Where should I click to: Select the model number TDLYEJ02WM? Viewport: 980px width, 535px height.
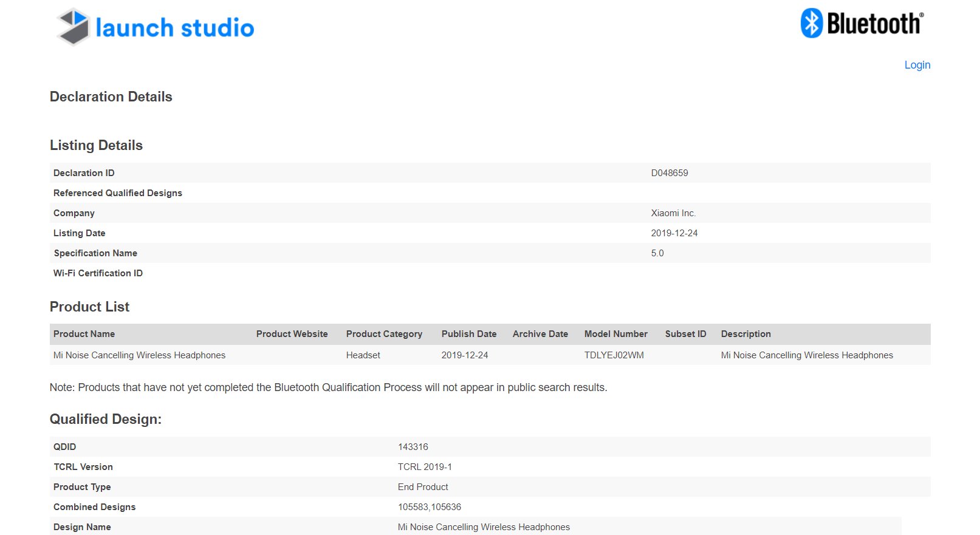click(614, 355)
